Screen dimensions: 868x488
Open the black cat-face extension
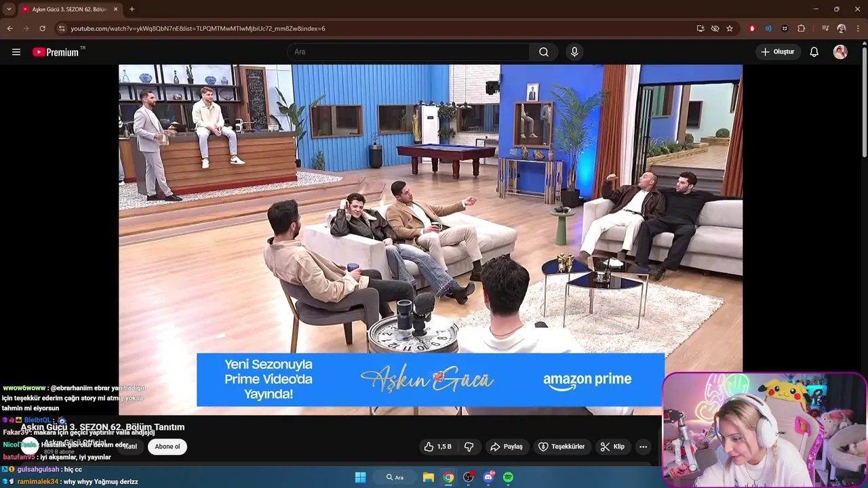click(x=785, y=28)
